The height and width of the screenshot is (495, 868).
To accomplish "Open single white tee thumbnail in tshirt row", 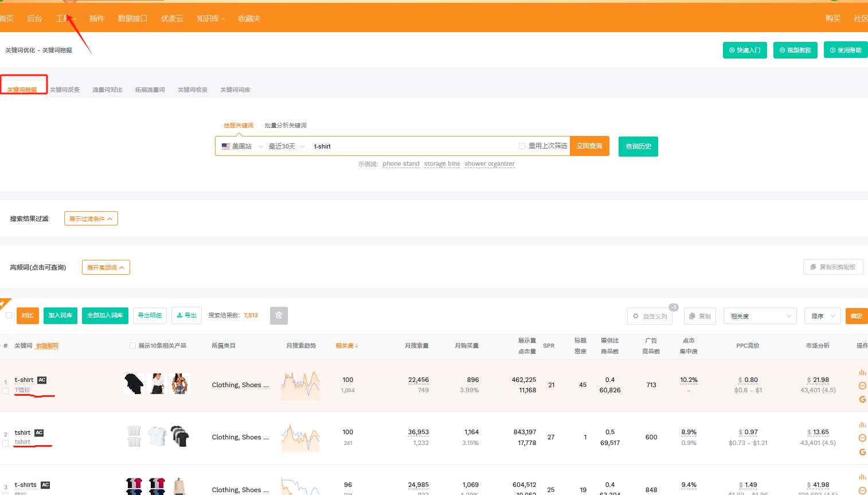I will tap(157, 436).
